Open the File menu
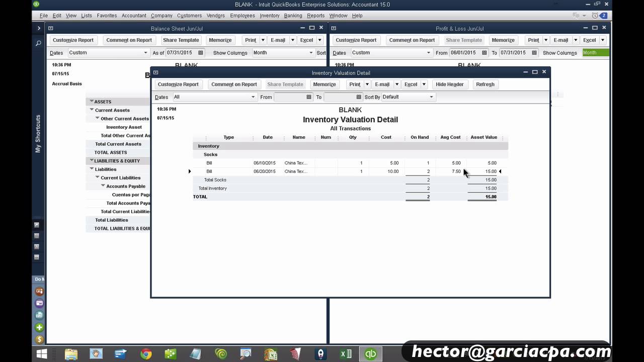644x362 pixels. pyautogui.click(x=44, y=16)
